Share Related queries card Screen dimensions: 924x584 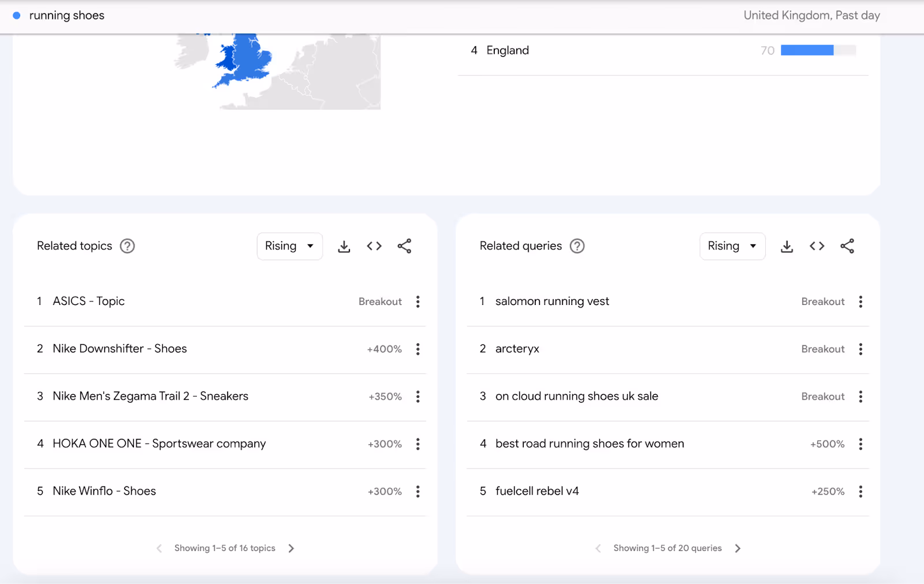[x=847, y=246]
